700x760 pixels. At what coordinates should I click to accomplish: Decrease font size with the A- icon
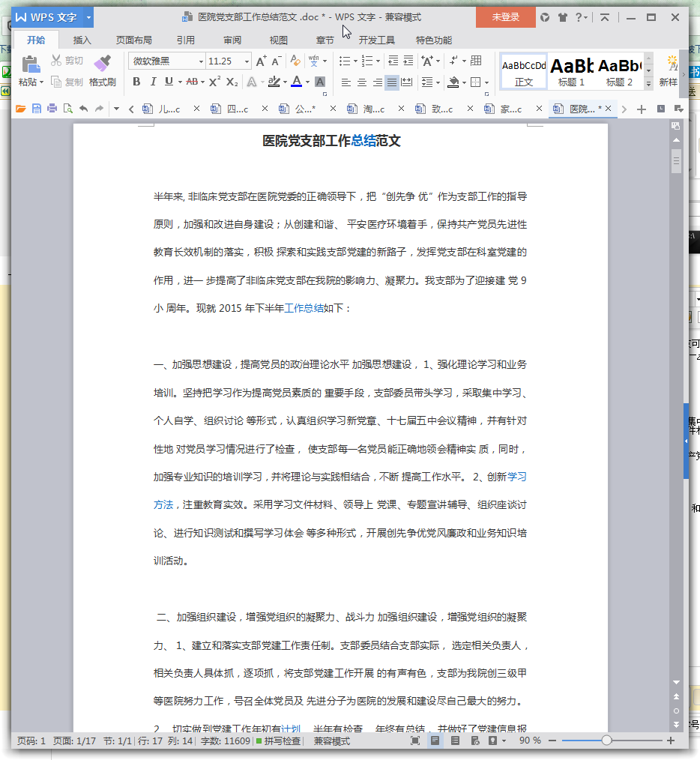click(277, 61)
